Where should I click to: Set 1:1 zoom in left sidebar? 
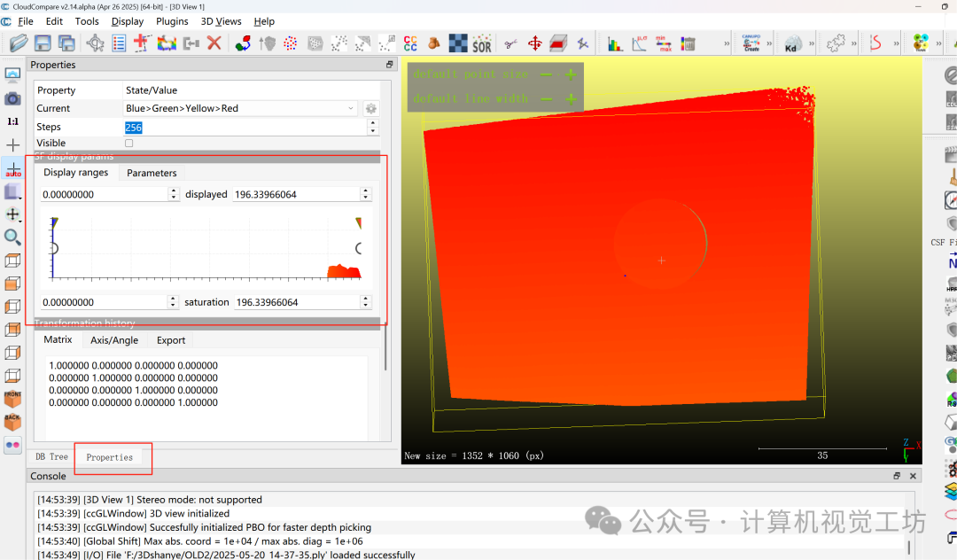12,121
